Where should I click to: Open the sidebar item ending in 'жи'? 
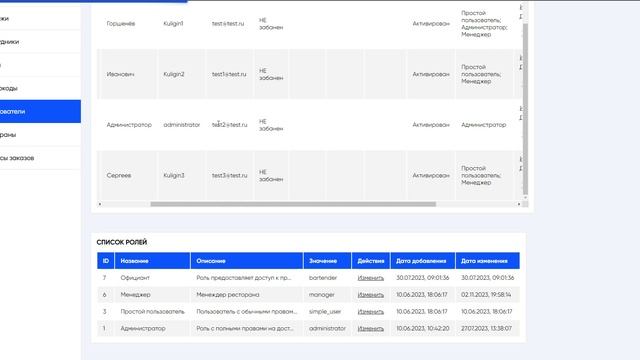(40, 18)
